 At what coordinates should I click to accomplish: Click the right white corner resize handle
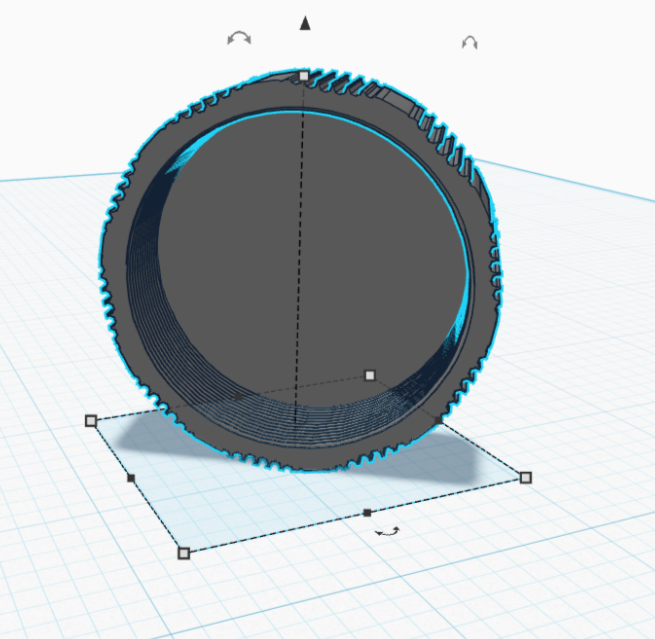coord(526,478)
